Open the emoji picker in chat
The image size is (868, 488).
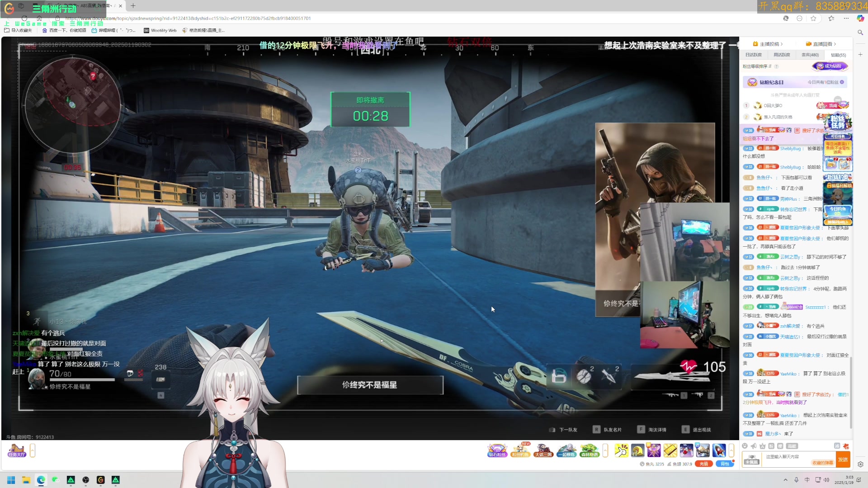click(x=745, y=446)
